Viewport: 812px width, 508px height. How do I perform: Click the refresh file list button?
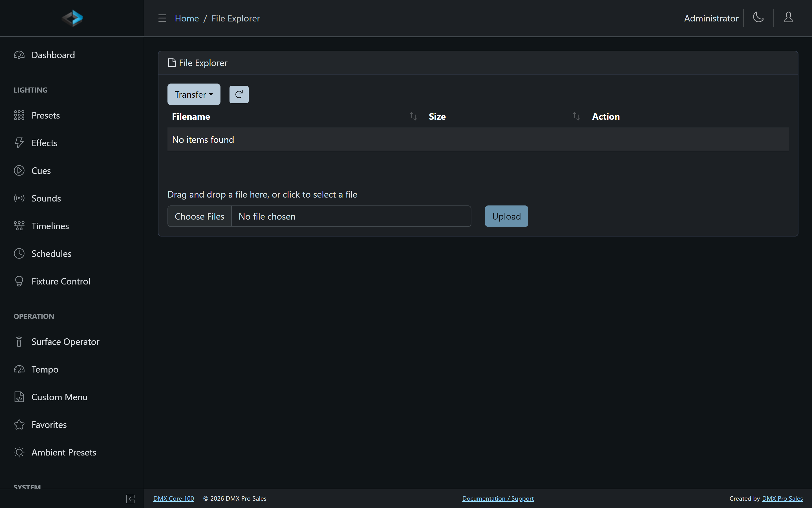239,95
